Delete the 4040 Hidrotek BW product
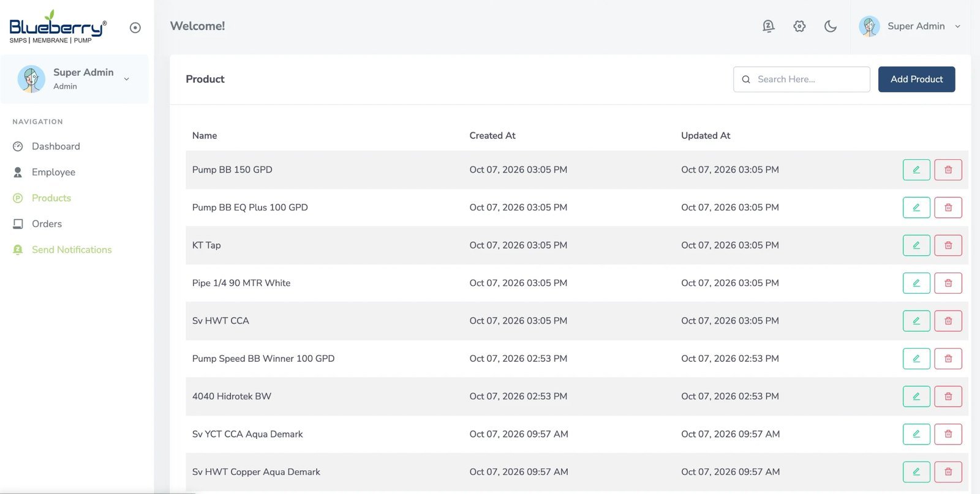 pos(948,396)
